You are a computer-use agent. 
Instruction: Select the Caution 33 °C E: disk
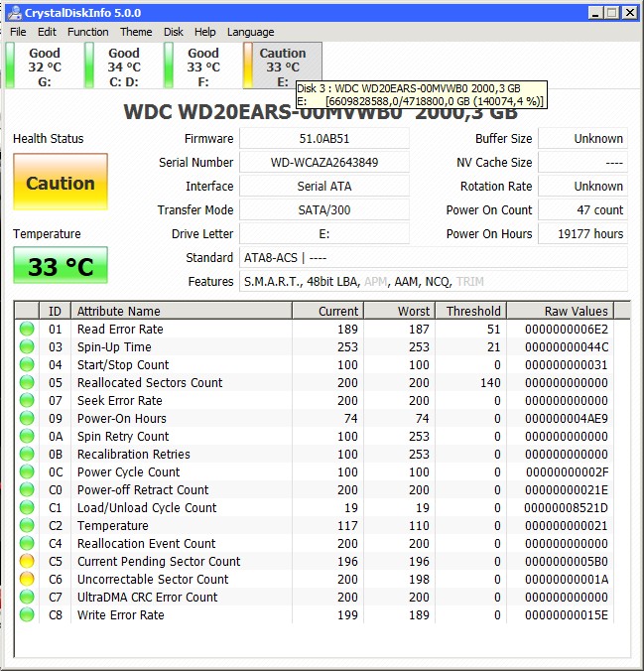pos(283,66)
